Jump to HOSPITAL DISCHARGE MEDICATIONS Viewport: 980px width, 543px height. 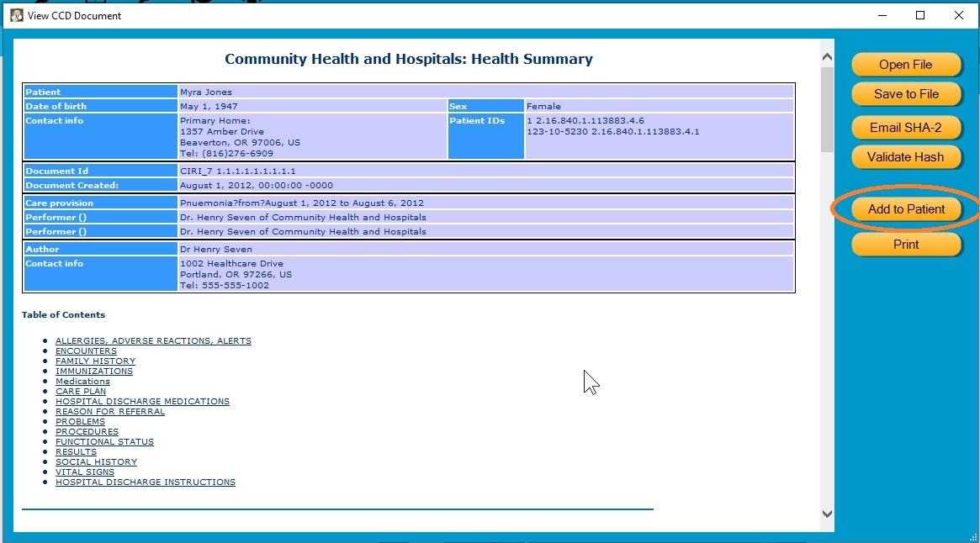click(142, 401)
